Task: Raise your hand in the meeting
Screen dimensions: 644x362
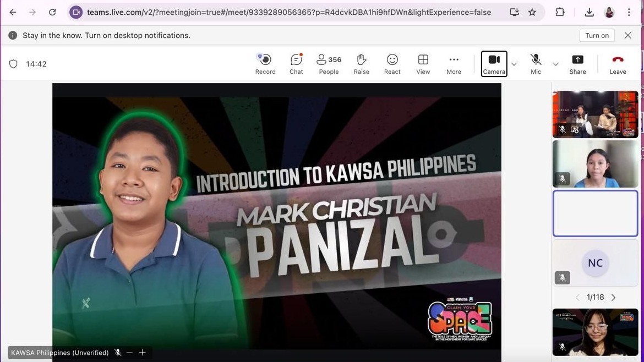Action: pos(362,64)
